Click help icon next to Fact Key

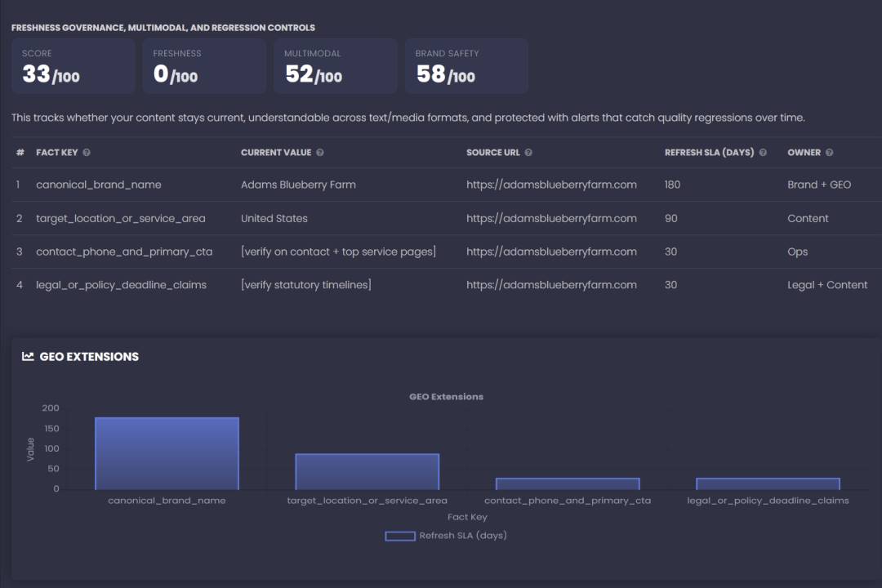coord(87,153)
